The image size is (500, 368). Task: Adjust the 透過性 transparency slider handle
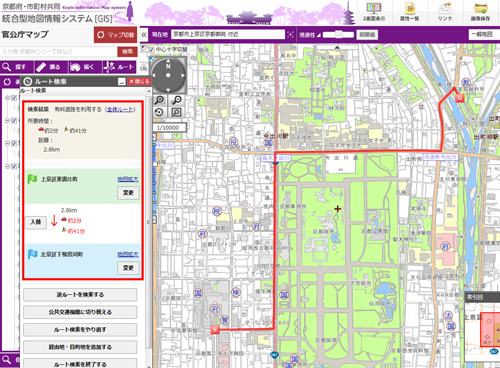[339, 34]
